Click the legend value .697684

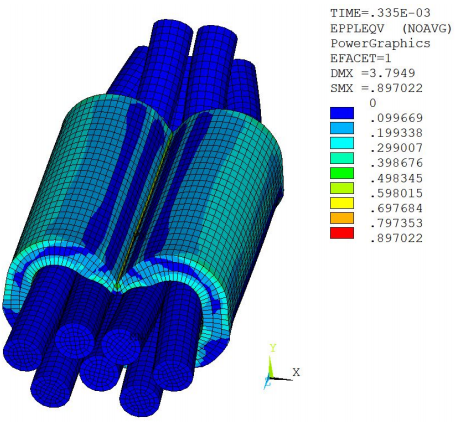tap(396, 208)
